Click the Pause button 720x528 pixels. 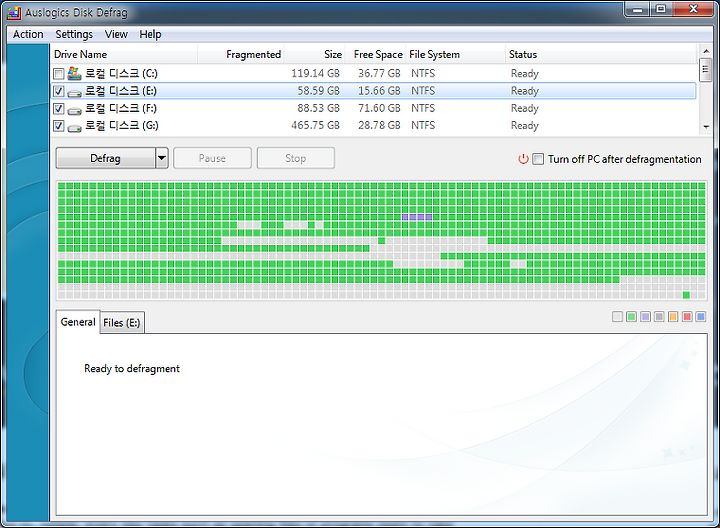[212, 158]
